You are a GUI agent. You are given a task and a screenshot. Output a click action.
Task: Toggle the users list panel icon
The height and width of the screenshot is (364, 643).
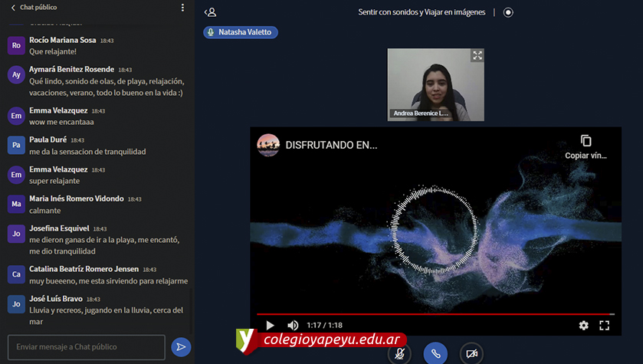tap(211, 12)
